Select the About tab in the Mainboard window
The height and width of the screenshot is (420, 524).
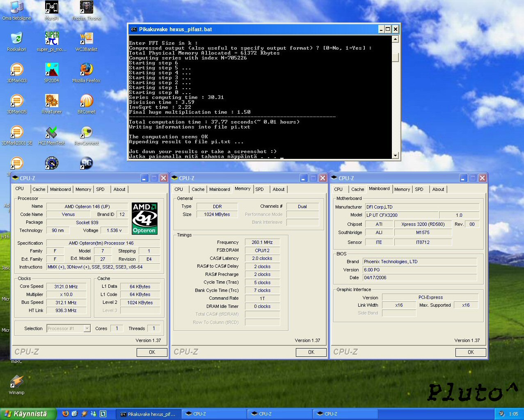coord(438,189)
